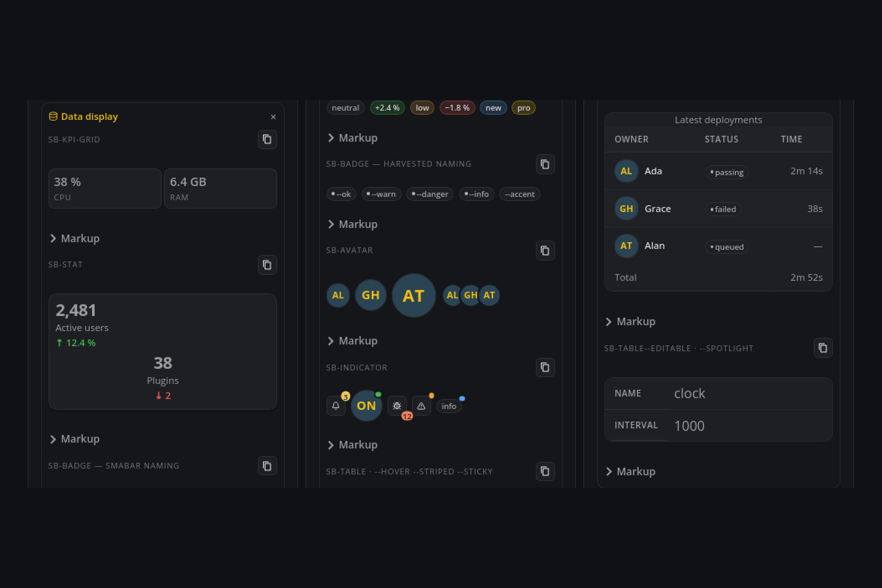Click the failed status in Grace's row
This screenshot has width=882, height=588.
(x=723, y=209)
